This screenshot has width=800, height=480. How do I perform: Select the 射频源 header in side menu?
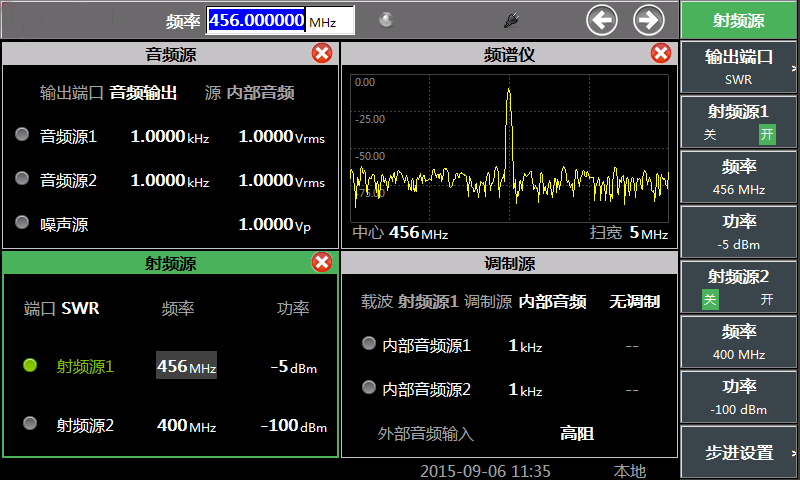pyautogui.click(x=740, y=20)
